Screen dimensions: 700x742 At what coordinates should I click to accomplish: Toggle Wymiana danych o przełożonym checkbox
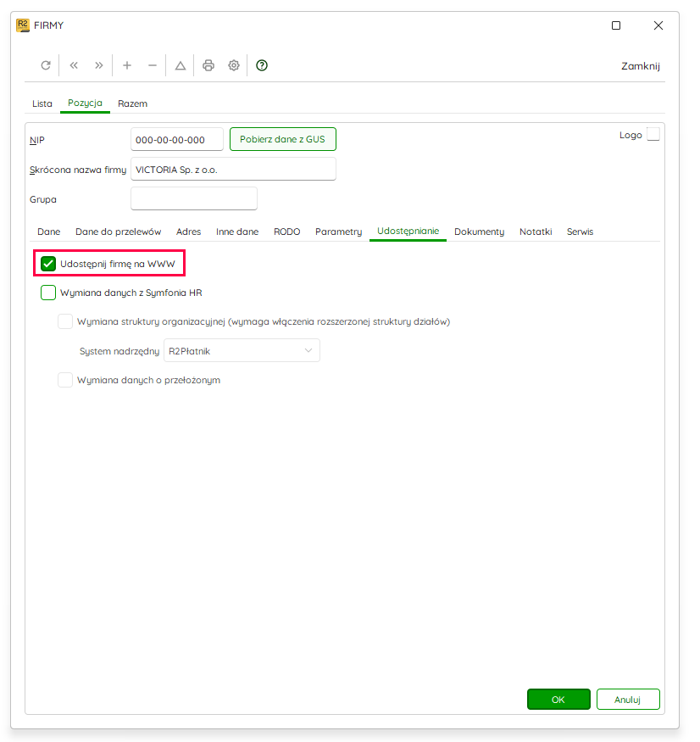[x=65, y=380]
